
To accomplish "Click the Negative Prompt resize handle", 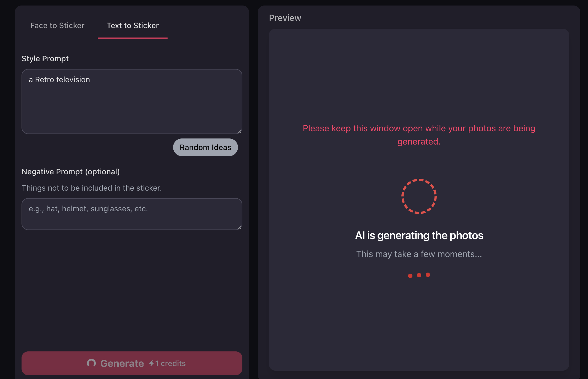I will (240, 227).
